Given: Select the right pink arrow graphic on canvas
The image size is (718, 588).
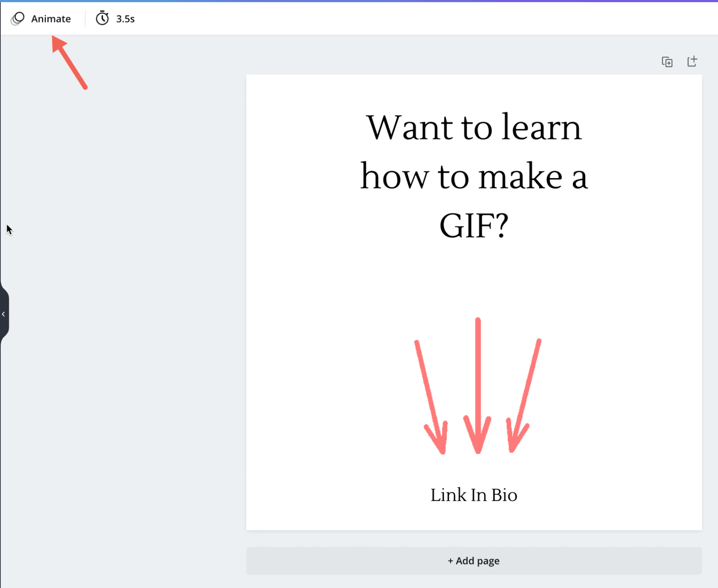Looking at the screenshot, I should tap(523, 395).
